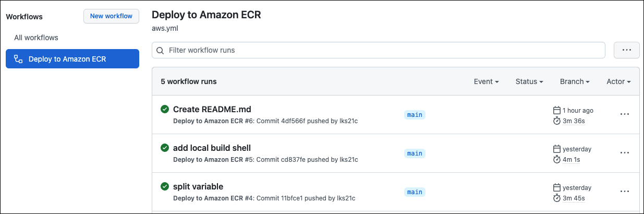
Task: Open the three-dot menu for split variable run
Action: 625,192
